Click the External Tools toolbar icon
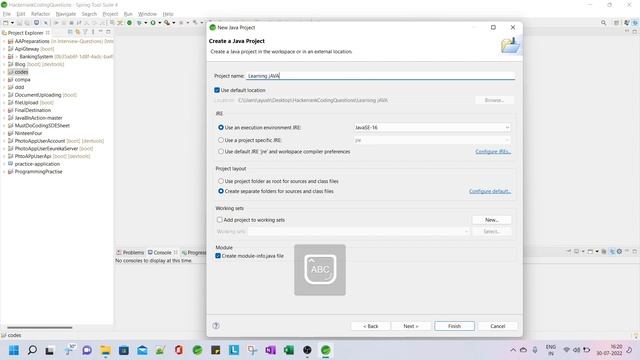This screenshot has width=640, height=360. pyautogui.click(x=167, y=23)
